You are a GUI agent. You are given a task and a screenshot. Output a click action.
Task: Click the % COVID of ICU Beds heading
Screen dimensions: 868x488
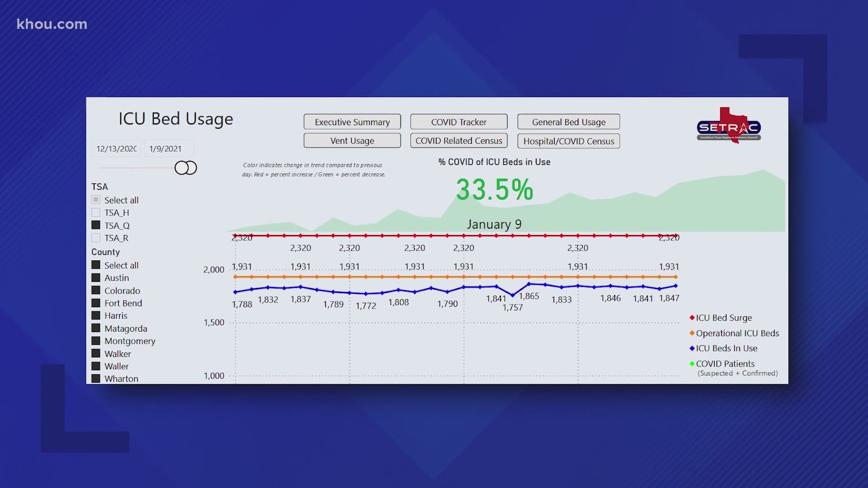click(x=494, y=162)
